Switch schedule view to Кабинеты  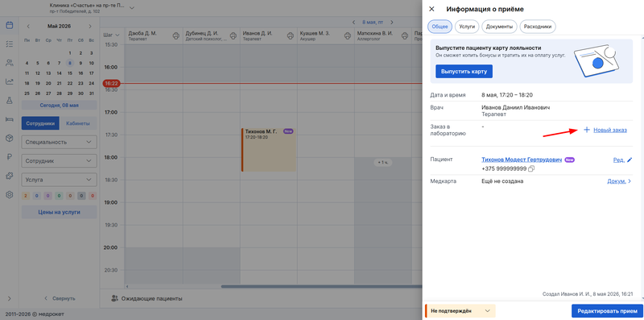coord(78,123)
